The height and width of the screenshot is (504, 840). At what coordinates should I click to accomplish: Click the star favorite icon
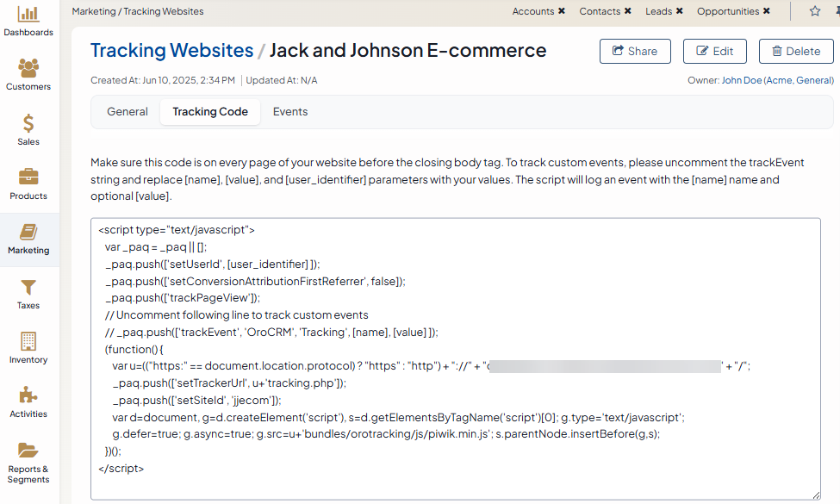pyautogui.click(x=815, y=11)
